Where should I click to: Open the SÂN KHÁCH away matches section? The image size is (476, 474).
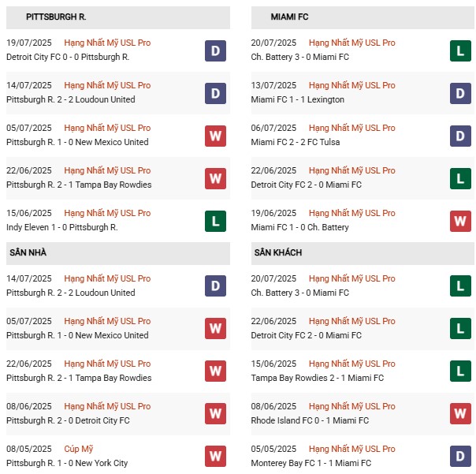[x=278, y=252]
